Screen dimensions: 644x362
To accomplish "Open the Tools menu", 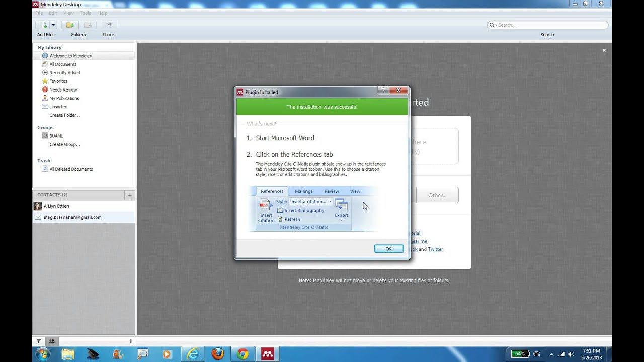I will pyautogui.click(x=86, y=13).
